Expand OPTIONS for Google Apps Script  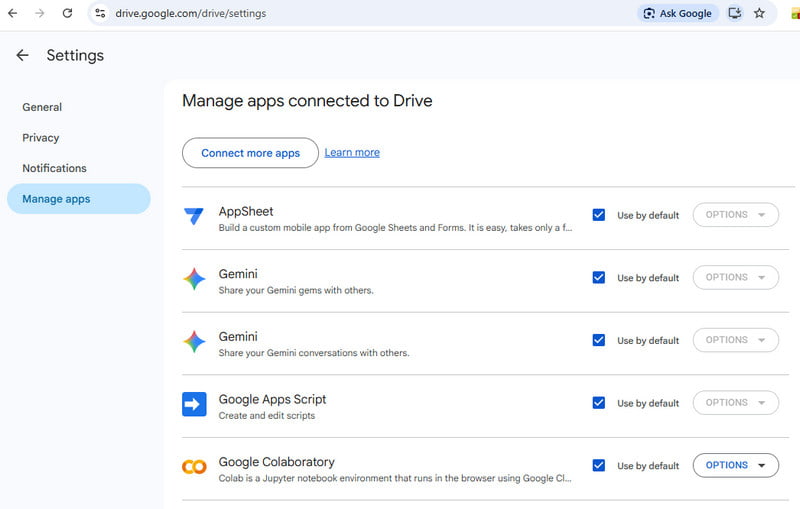pos(736,403)
